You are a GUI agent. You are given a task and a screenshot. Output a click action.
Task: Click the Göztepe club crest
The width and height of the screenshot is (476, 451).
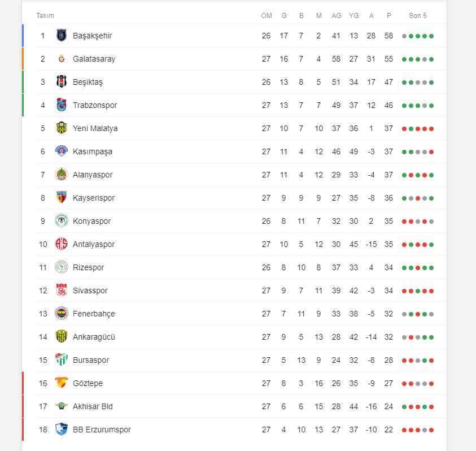tap(62, 383)
